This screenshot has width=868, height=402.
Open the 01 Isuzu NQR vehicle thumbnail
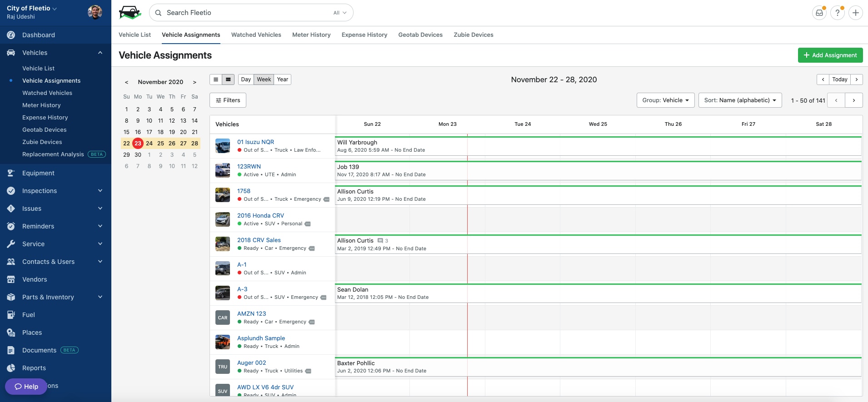(223, 146)
